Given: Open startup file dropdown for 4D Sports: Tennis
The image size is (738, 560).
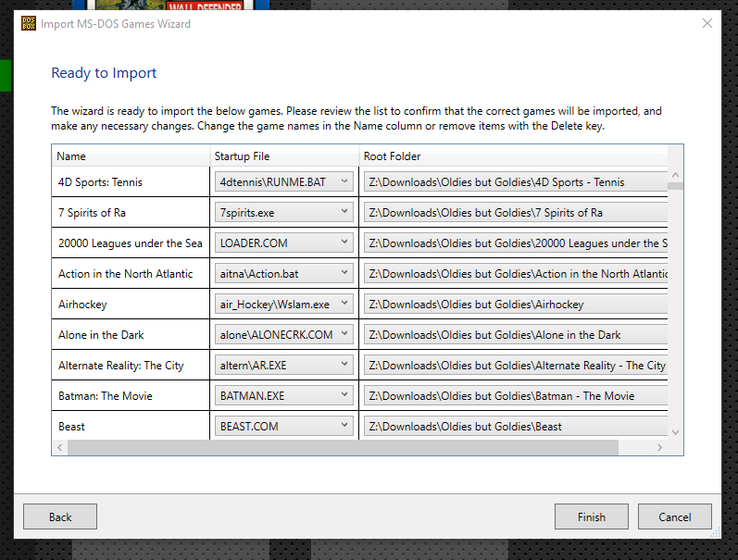Looking at the screenshot, I should (x=283, y=181).
